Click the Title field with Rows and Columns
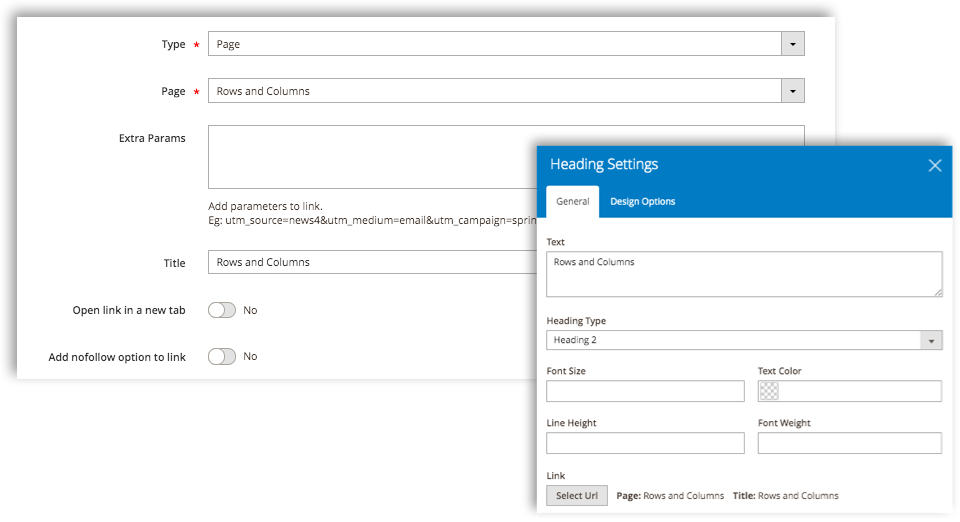The height and width of the screenshot is (522, 960). pos(372,262)
